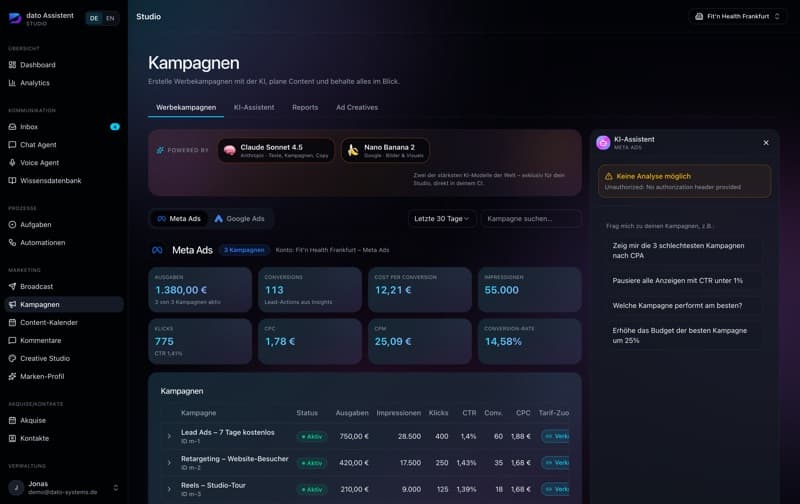
Task: Open the Jonas account menu chevron
Action: click(x=116, y=488)
